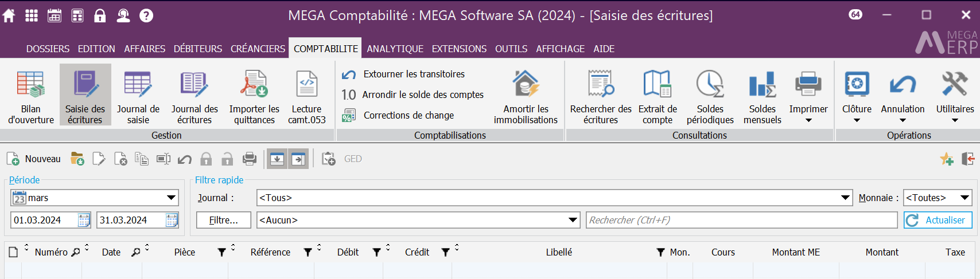This screenshot has width=980, height=279.
Task: Click the home icon in title bar
Action: point(9,15)
